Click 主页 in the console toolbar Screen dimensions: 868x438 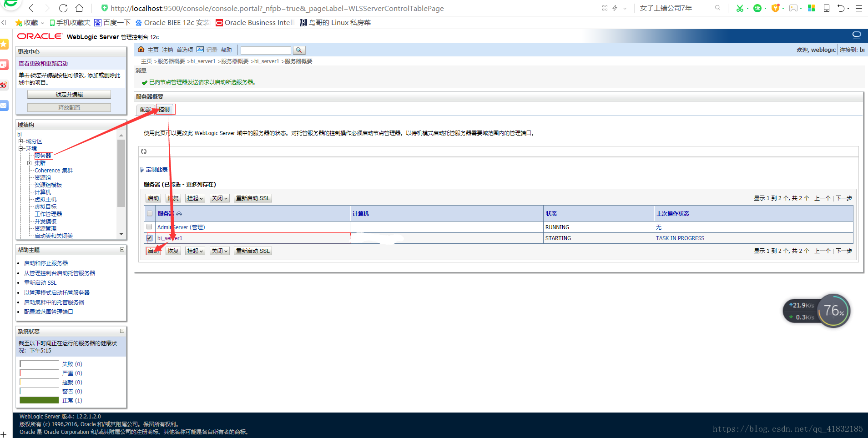click(x=153, y=50)
